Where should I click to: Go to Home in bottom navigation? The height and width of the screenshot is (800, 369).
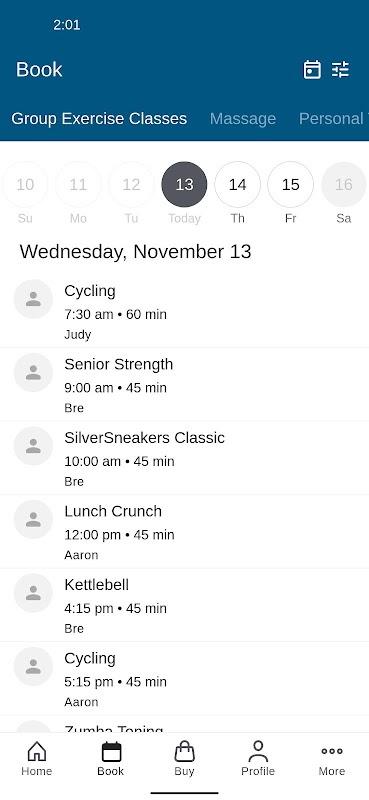[37, 758]
